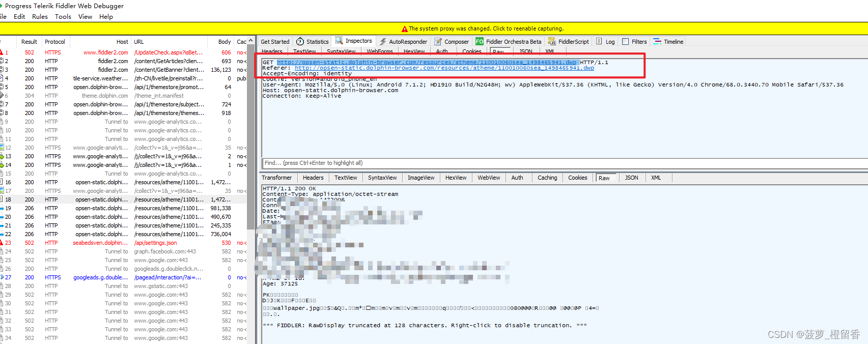The width and height of the screenshot is (868, 344).
Task: Switch to the response HexView tab
Action: pyautogui.click(x=456, y=178)
